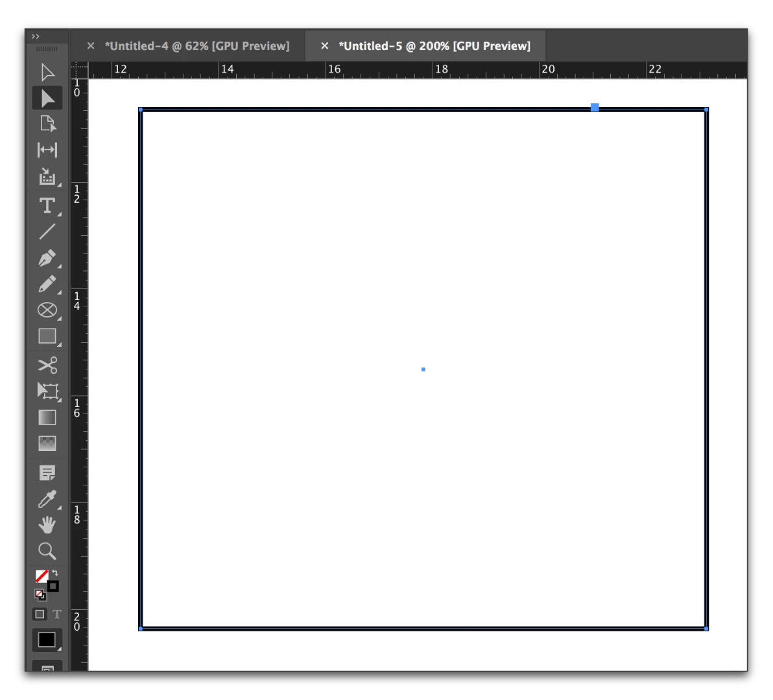Switch to the Untitled-4 @ 62% tab

(x=196, y=46)
